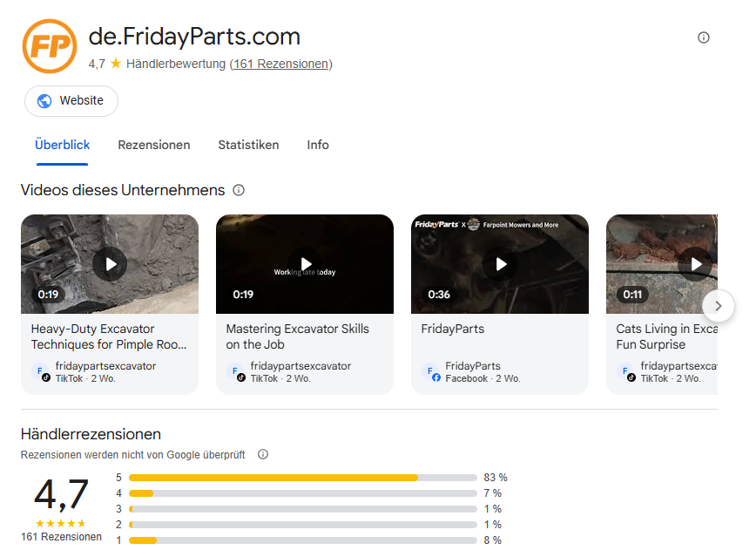Open the 161 Rezensionen link
This screenshot has width=756, height=557.
[x=280, y=64]
